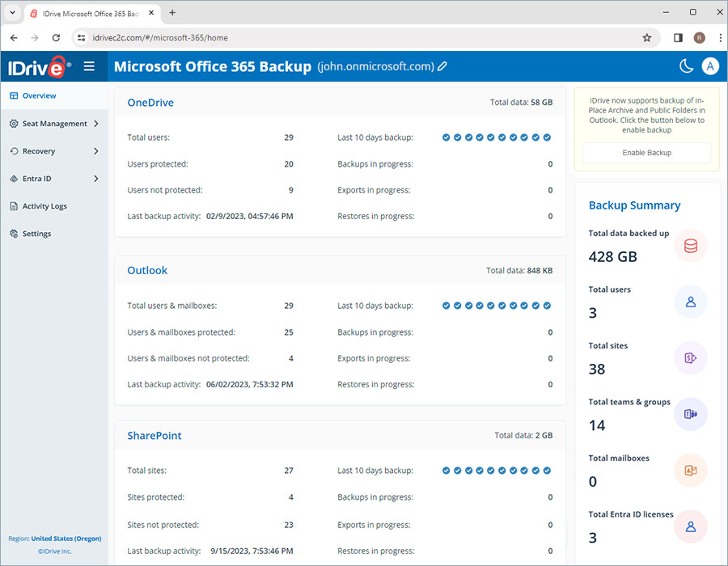This screenshot has height=566, width=728.
Task: Go back in browser history
Action: pos(14,38)
